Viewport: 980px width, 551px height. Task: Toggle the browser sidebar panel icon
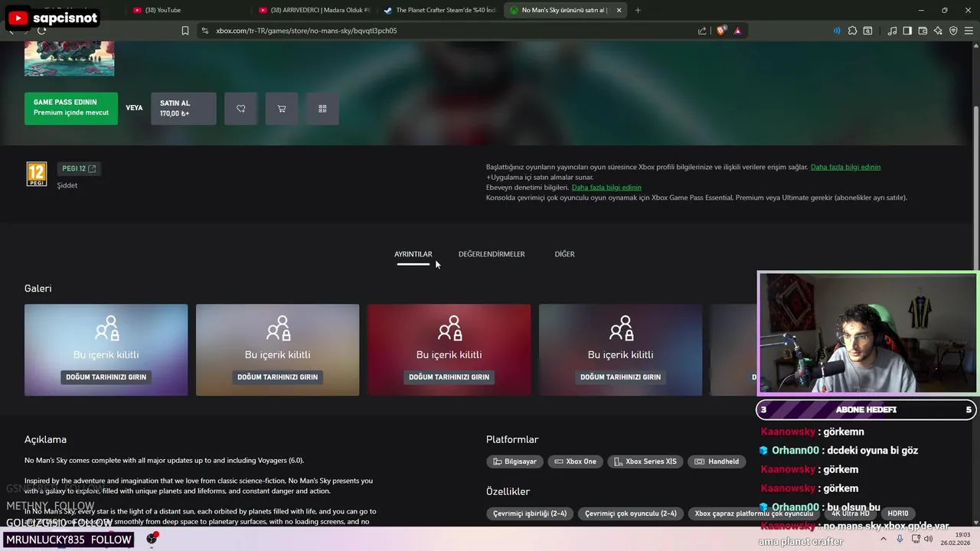[907, 31]
